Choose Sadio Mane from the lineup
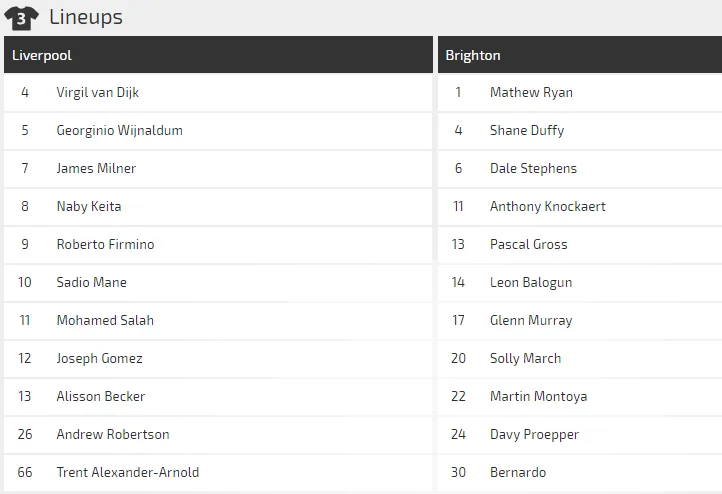 (91, 282)
